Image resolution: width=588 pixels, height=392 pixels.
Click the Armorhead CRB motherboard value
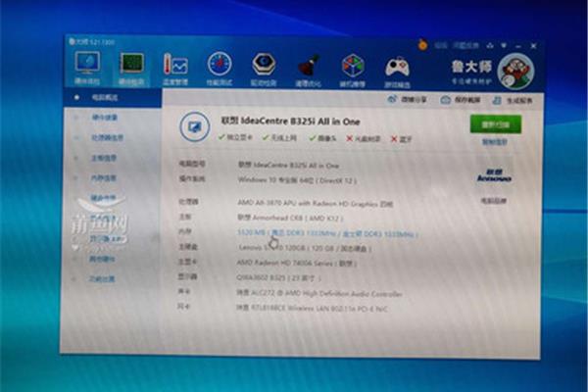pos(290,218)
